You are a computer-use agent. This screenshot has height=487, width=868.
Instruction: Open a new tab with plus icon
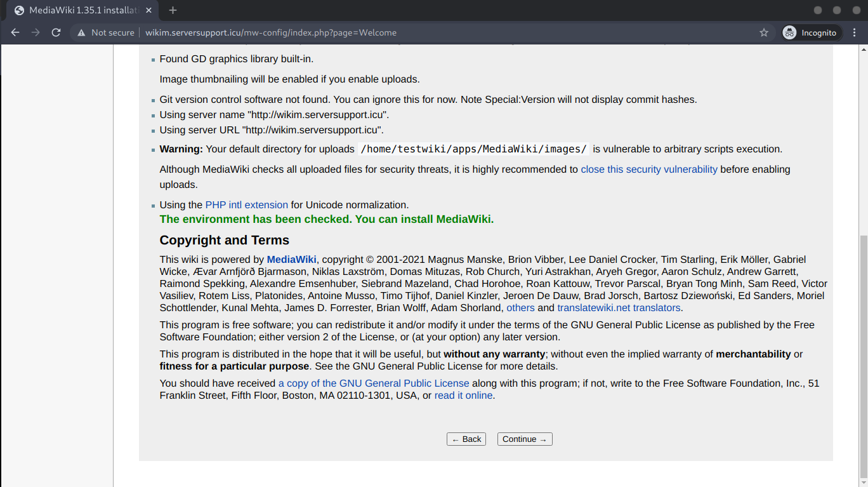(x=173, y=10)
